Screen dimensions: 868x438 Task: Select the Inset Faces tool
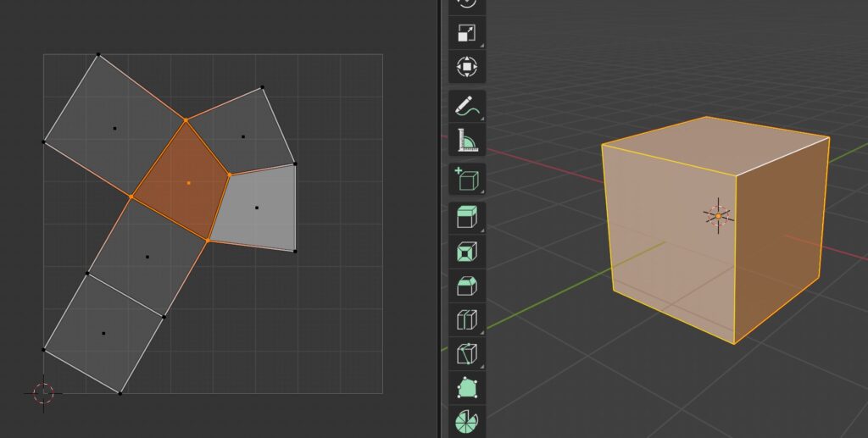466,252
